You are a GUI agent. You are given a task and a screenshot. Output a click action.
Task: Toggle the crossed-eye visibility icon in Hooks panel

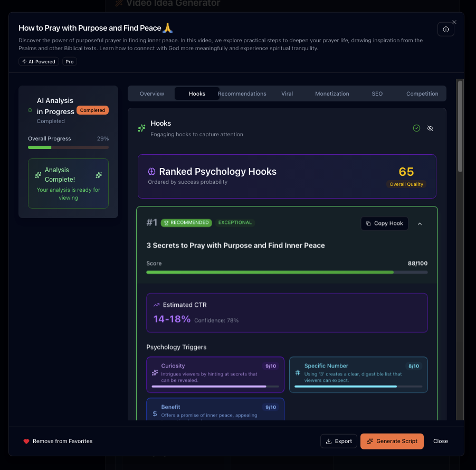click(x=430, y=128)
